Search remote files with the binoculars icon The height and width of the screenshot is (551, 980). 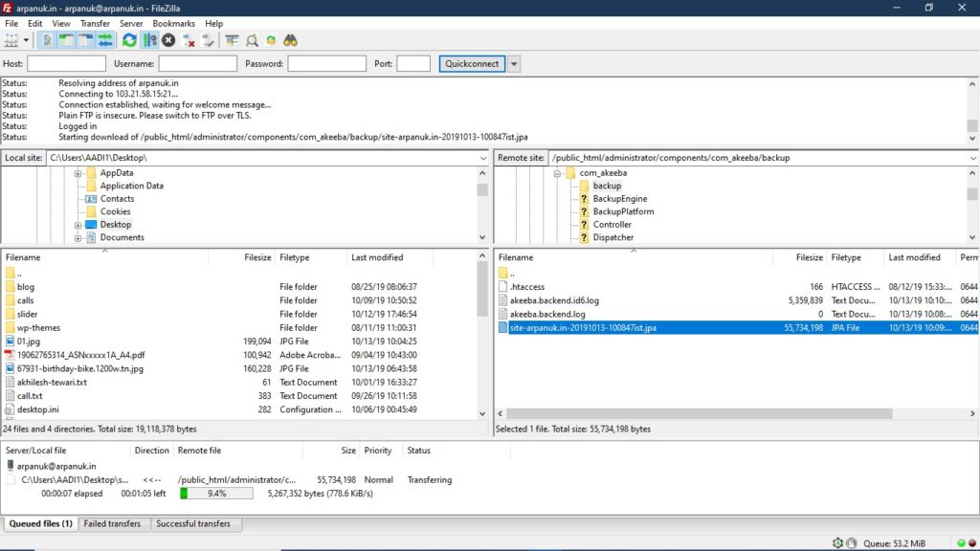tap(291, 40)
